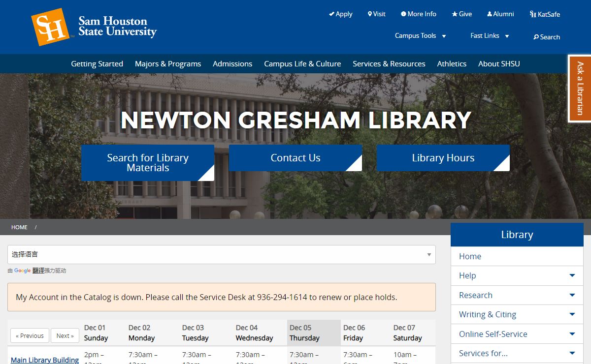This screenshot has height=364, width=591.
Task: Click the Visit map pin link
Action: 377,14
